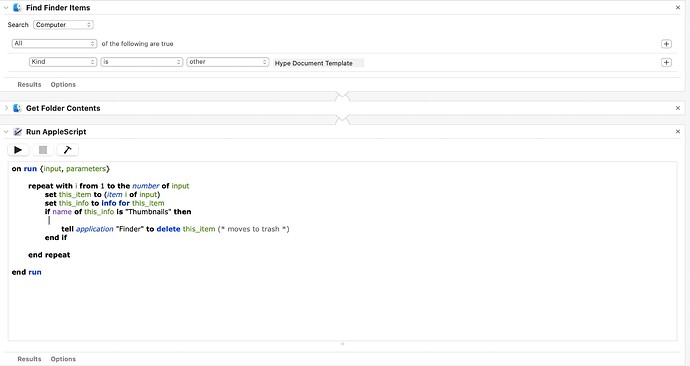Image resolution: width=690 pixels, height=366 pixels.
Task: Click the "set this_info to info for" line
Action: (105, 203)
